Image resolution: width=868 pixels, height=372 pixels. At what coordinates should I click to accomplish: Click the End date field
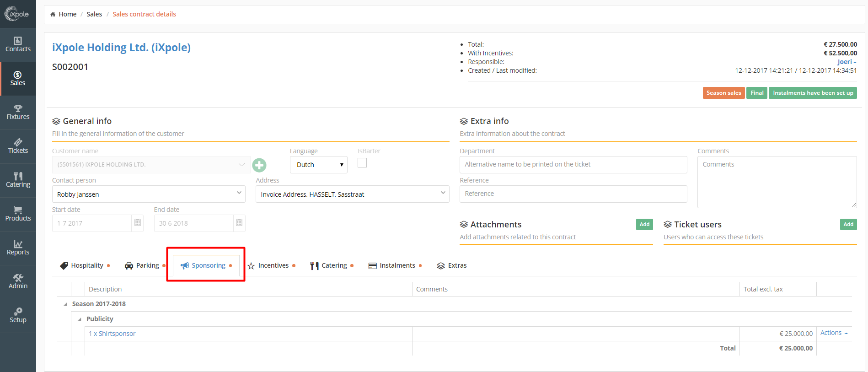point(193,223)
